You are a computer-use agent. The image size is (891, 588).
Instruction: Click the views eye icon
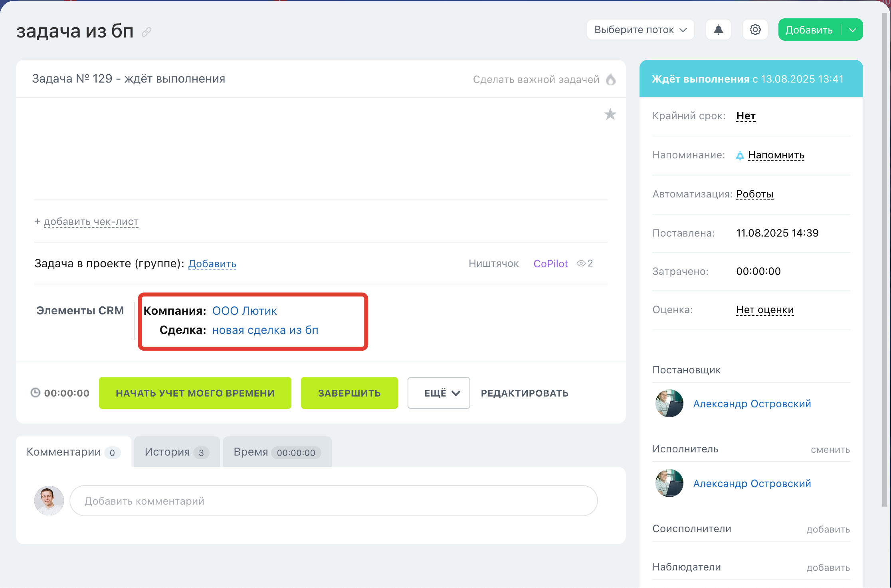[581, 263]
